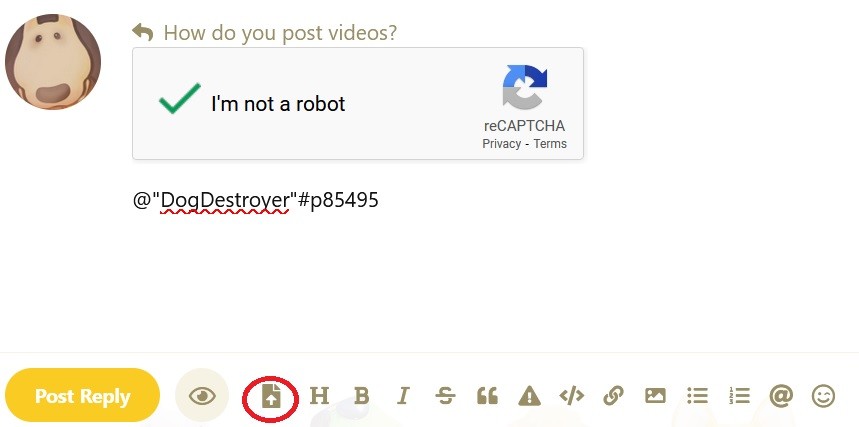Image resolution: width=859 pixels, height=427 pixels.
Task: Create a bulleted list
Action: pos(697,395)
